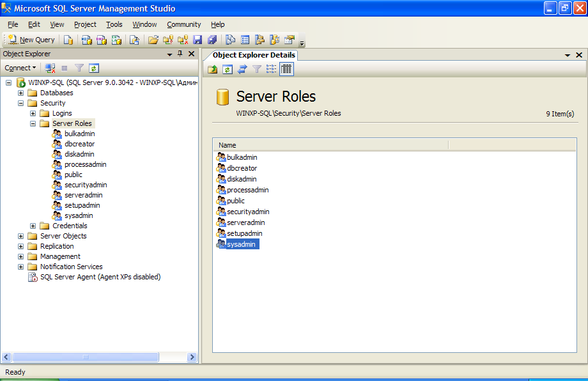Open the Tools menu
Viewport: 588px width, 381px height.
tap(114, 24)
